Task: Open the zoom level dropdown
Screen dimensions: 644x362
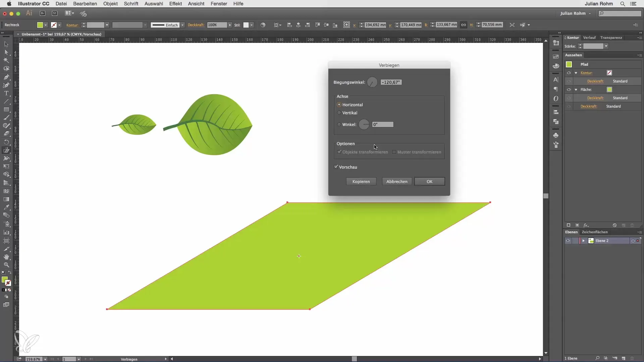Action: click(x=45, y=359)
